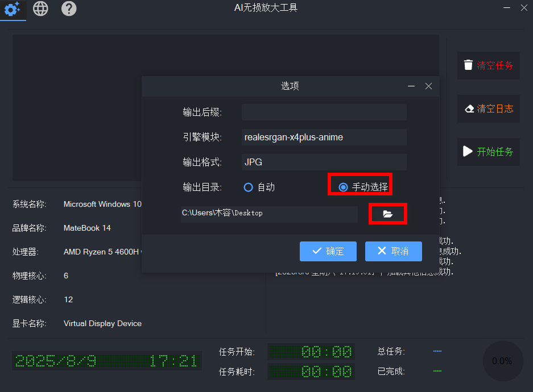This screenshot has width=533, height=392.
Task: Click the Virtual Display Device text
Action: [x=102, y=323]
